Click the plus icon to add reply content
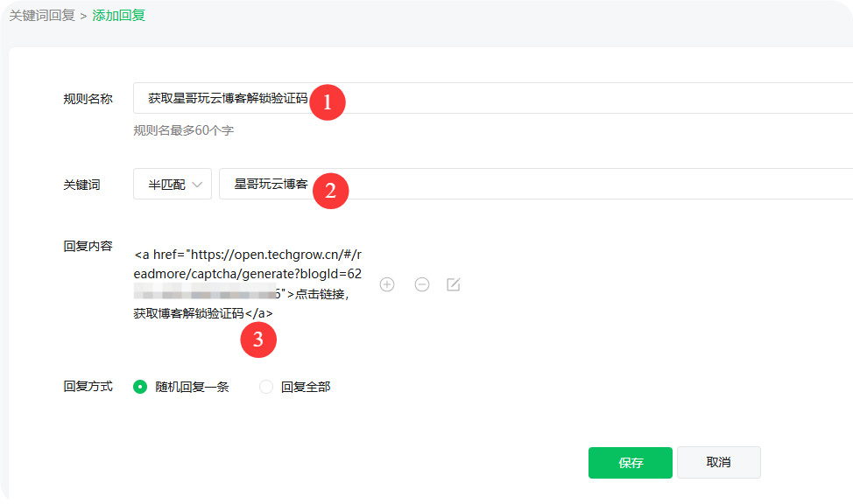 [x=386, y=284]
